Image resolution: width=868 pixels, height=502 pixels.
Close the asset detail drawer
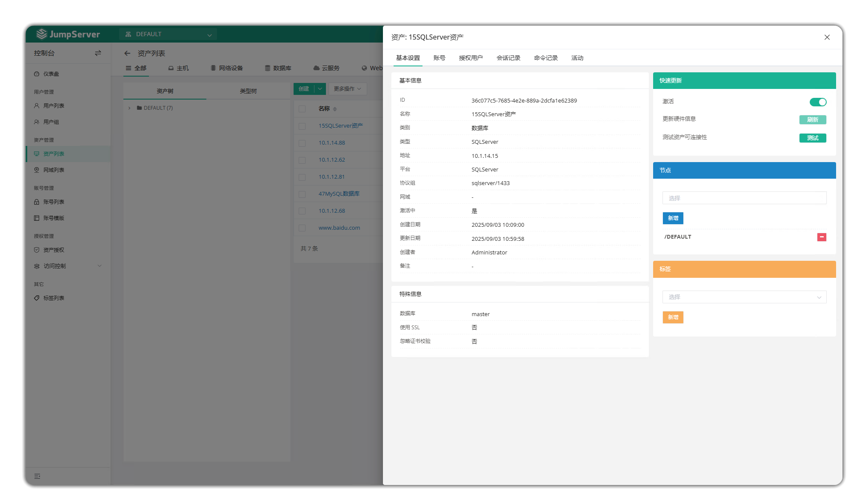[827, 37]
